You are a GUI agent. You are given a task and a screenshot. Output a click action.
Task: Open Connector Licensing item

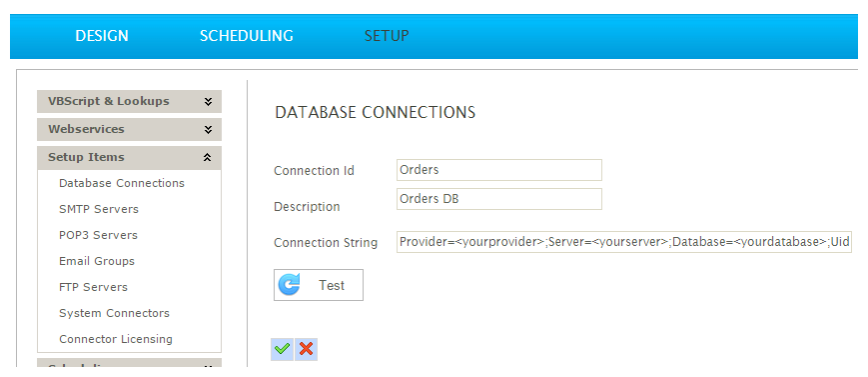(x=116, y=339)
